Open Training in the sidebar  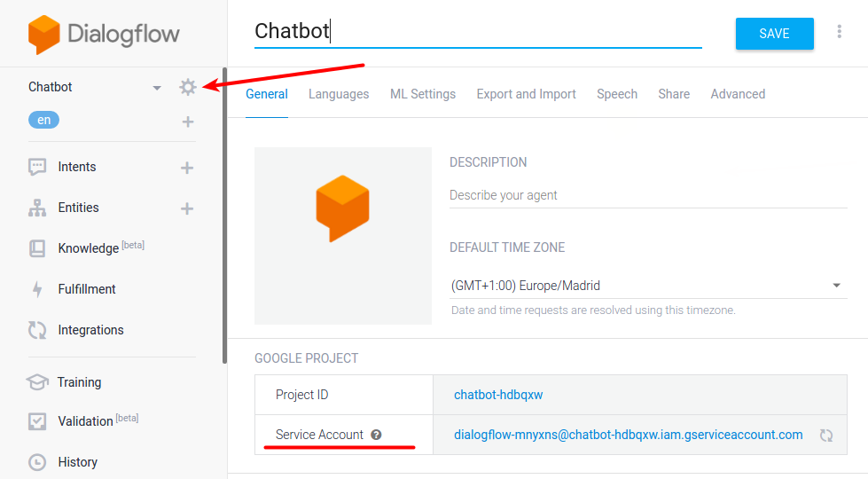tap(79, 382)
